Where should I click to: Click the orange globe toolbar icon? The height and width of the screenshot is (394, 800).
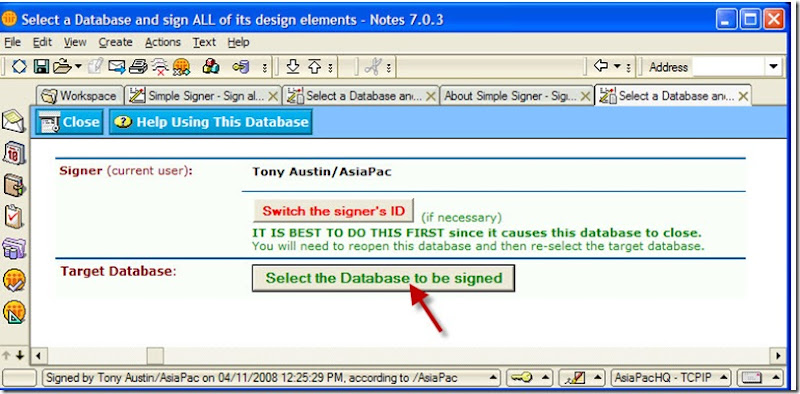(x=181, y=67)
